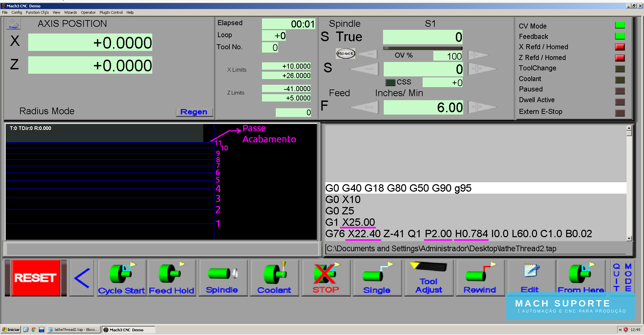This screenshot has height=335, width=644.
Task: Toggle the Coolant button in bottom toolbar
Action: (274, 278)
